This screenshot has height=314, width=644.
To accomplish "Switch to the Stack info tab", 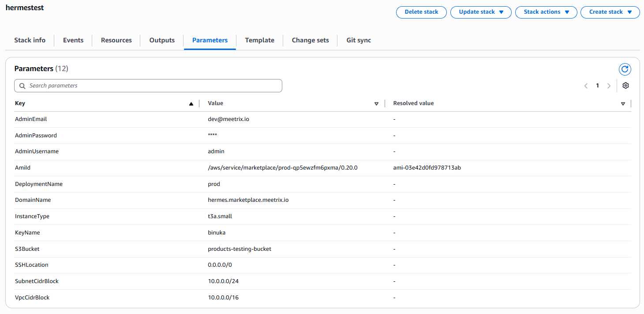I will click(30, 40).
